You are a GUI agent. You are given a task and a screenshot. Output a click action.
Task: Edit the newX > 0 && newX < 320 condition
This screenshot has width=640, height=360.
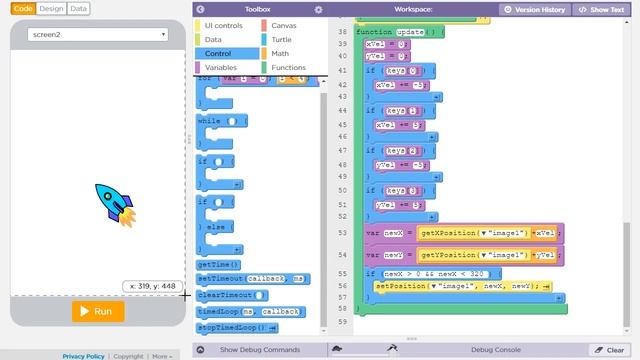coord(436,274)
